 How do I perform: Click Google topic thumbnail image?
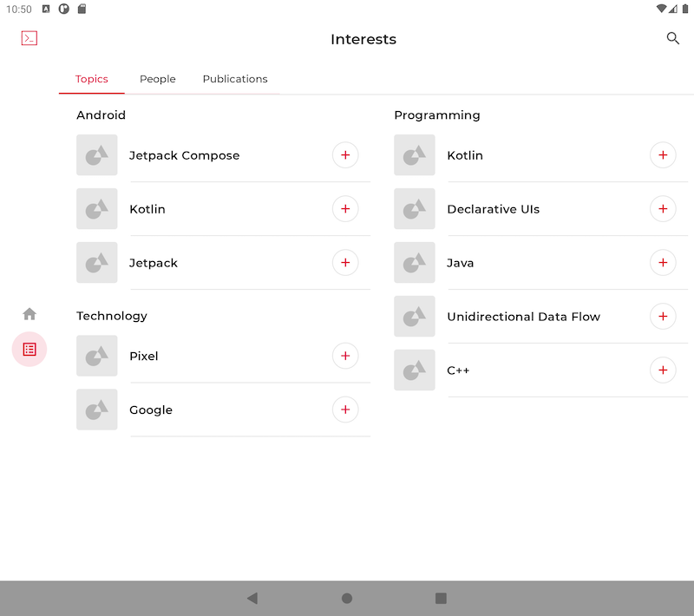[97, 410]
